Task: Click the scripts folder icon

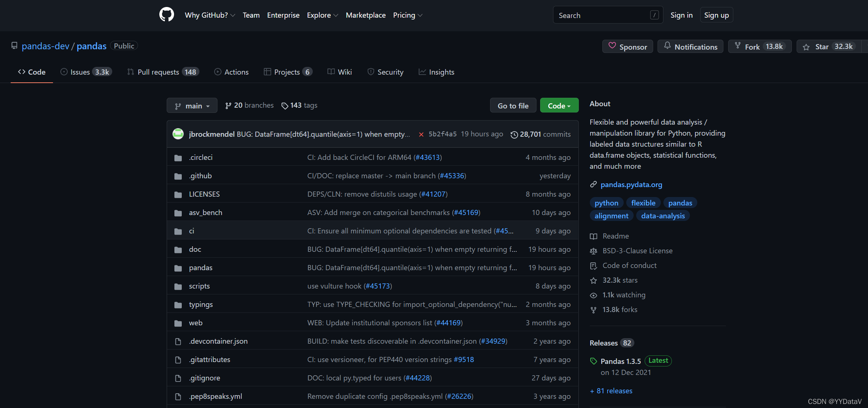Action: (178, 286)
